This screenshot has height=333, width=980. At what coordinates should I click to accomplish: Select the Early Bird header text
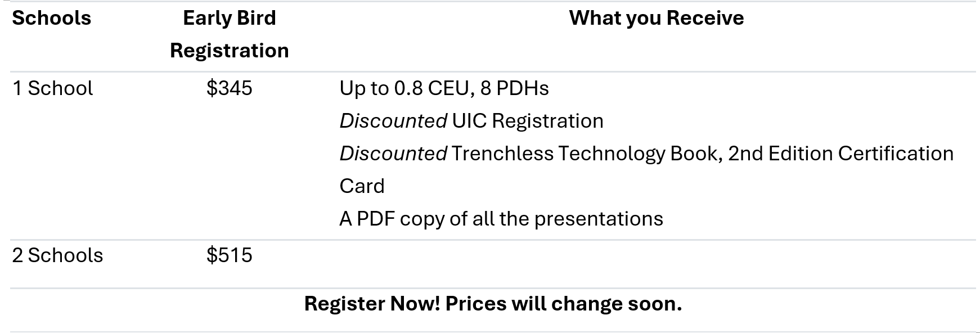pyautogui.click(x=230, y=18)
